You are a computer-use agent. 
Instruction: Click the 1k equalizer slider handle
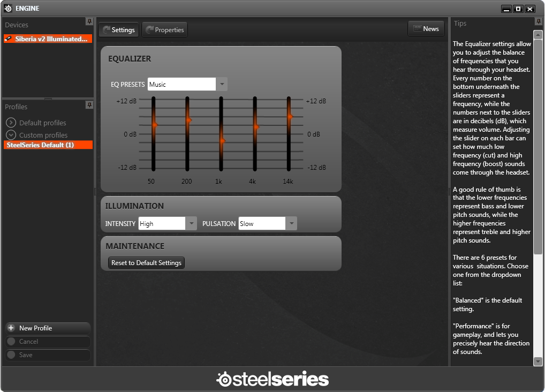coord(222,141)
